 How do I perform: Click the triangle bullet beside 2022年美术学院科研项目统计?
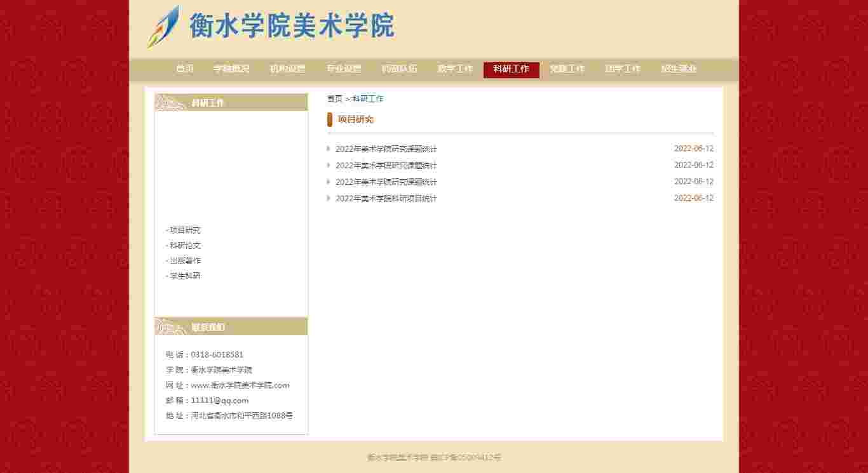click(x=329, y=198)
